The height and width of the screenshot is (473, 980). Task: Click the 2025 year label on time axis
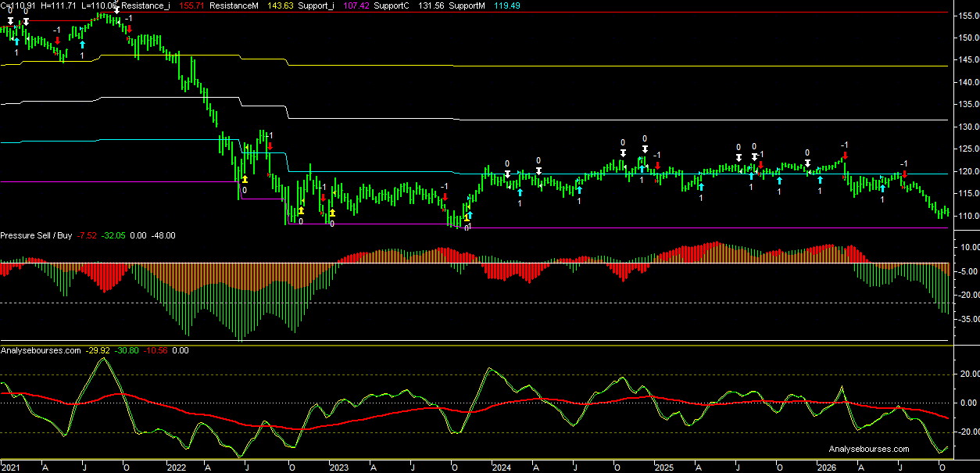[663, 468]
